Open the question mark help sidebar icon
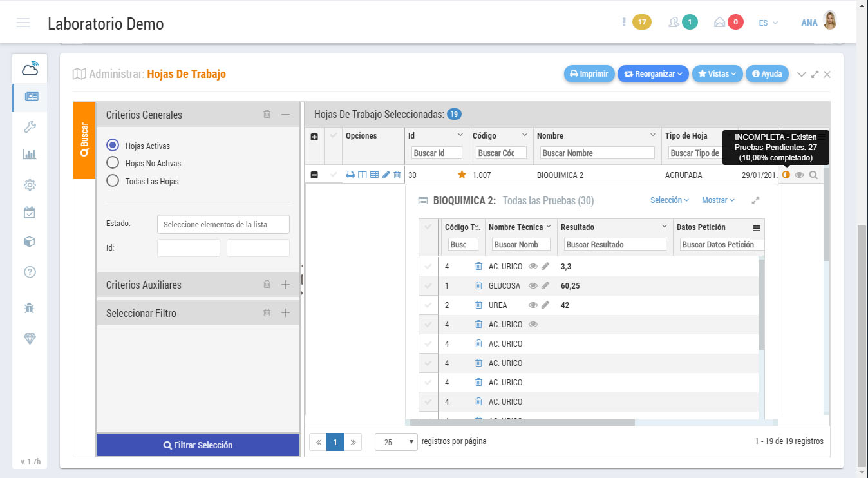 pos(30,272)
